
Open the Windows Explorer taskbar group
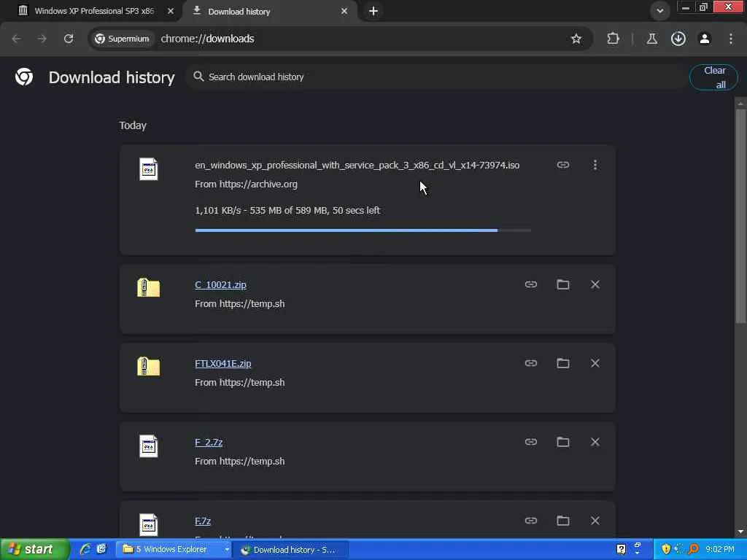[175, 550]
